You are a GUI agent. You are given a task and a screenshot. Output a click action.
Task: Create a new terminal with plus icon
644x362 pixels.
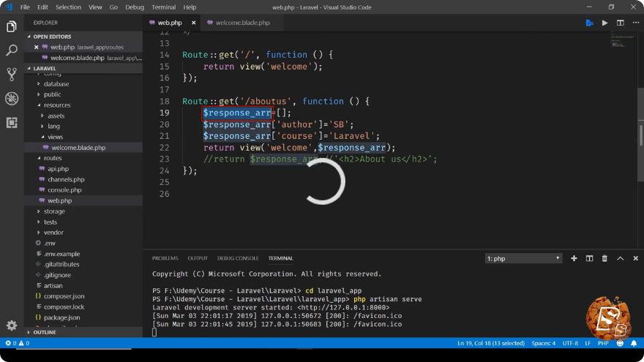[574, 258]
